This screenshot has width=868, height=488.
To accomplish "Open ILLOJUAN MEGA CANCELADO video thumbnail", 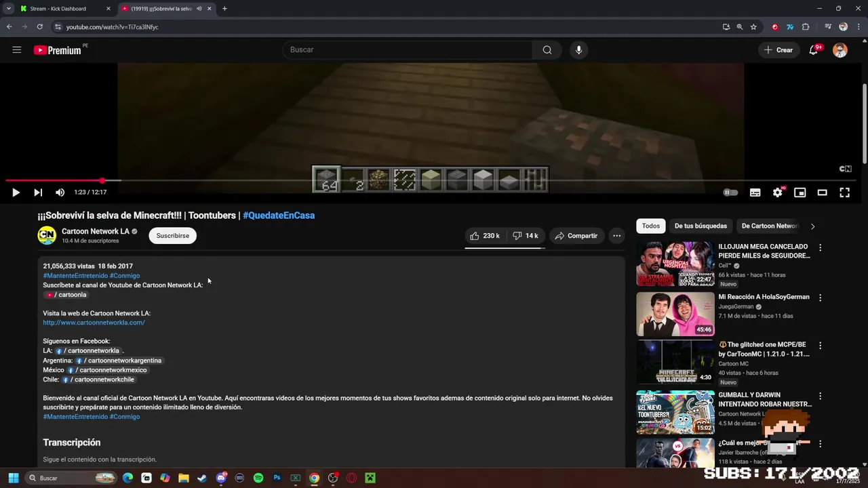I will point(675,264).
